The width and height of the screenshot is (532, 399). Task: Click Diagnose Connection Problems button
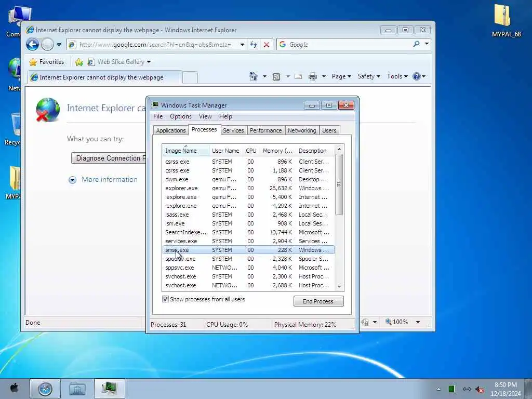[x=109, y=158]
